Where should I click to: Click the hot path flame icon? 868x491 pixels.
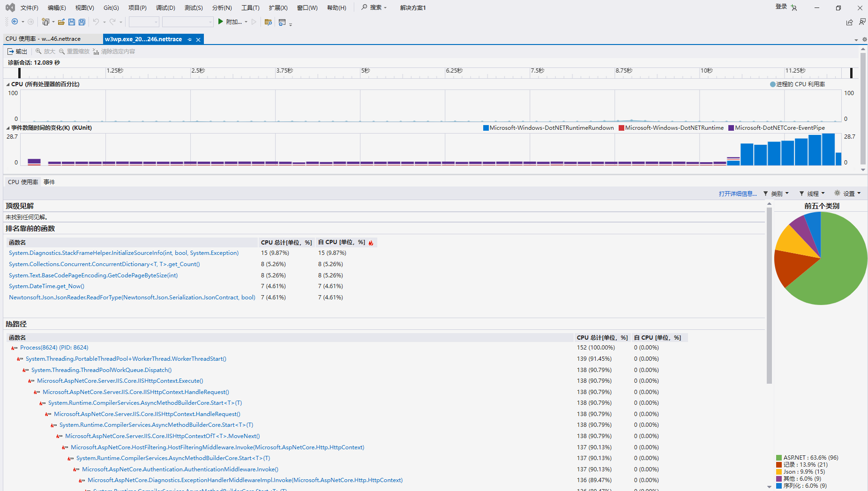tap(371, 243)
